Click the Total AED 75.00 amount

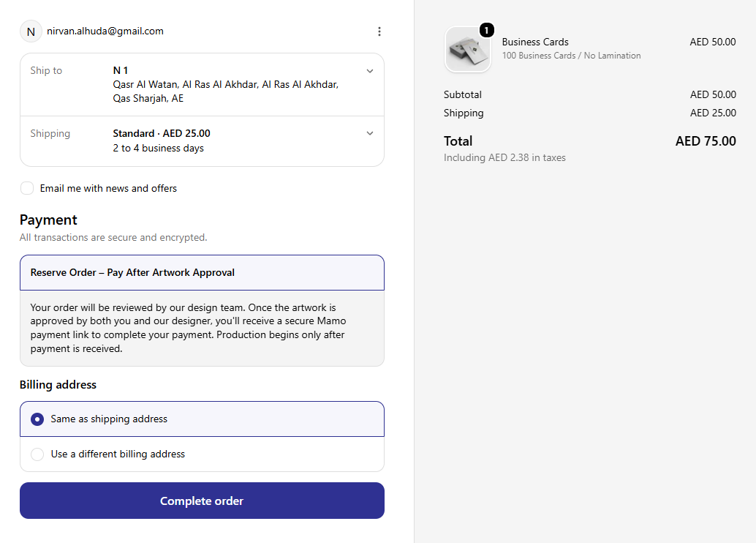click(706, 141)
